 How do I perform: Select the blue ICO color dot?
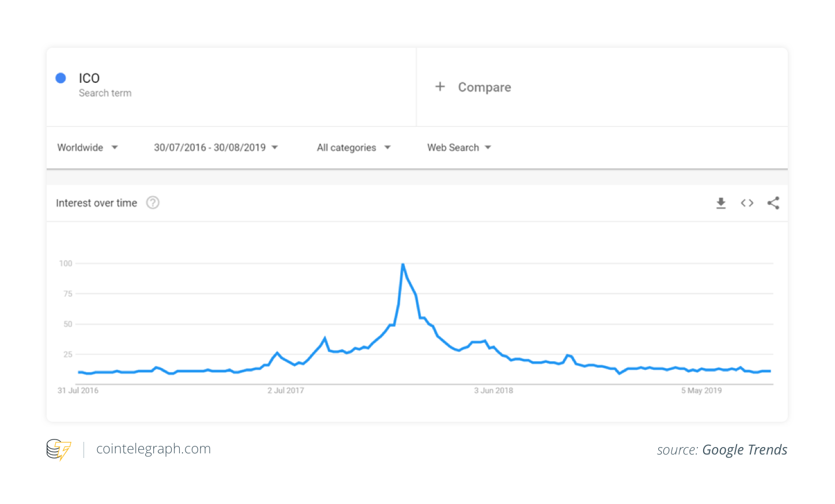[60, 78]
